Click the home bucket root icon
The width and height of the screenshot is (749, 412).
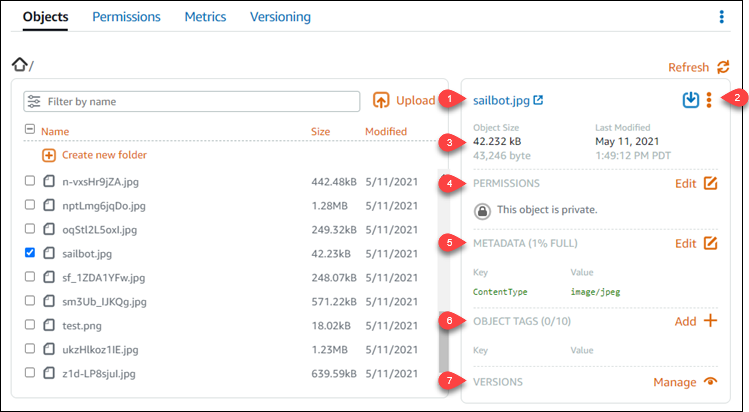tap(19, 65)
